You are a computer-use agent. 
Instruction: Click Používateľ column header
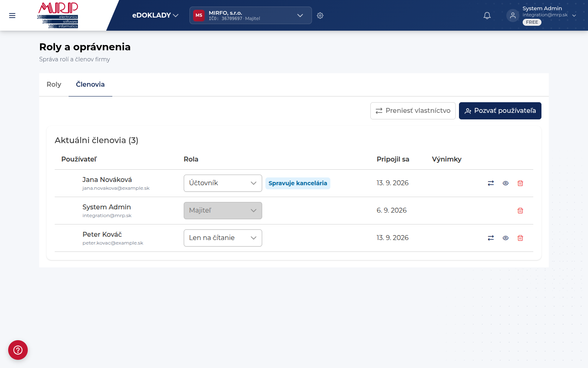[x=79, y=159]
